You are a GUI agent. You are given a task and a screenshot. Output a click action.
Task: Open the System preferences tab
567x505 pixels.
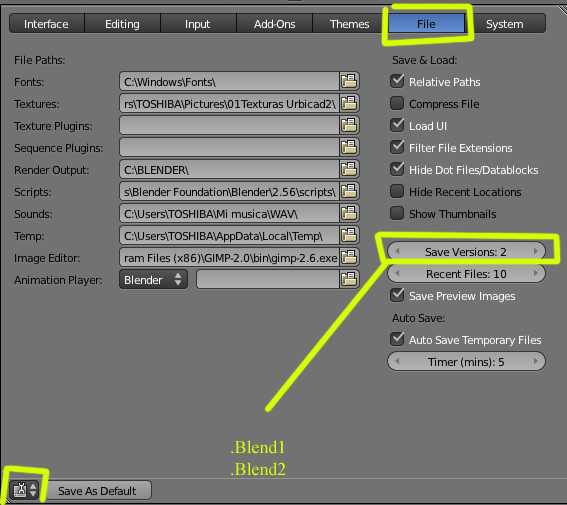tap(505, 24)
